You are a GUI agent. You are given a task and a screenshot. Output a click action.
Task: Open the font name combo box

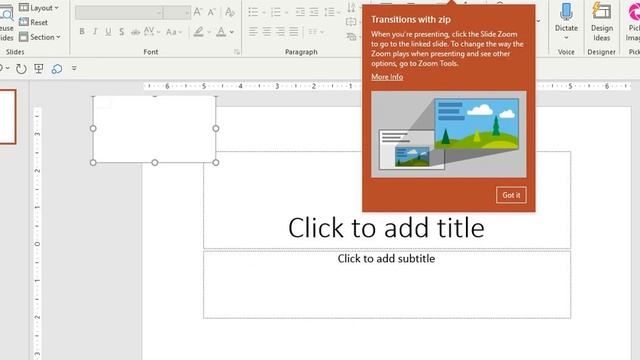119,13
